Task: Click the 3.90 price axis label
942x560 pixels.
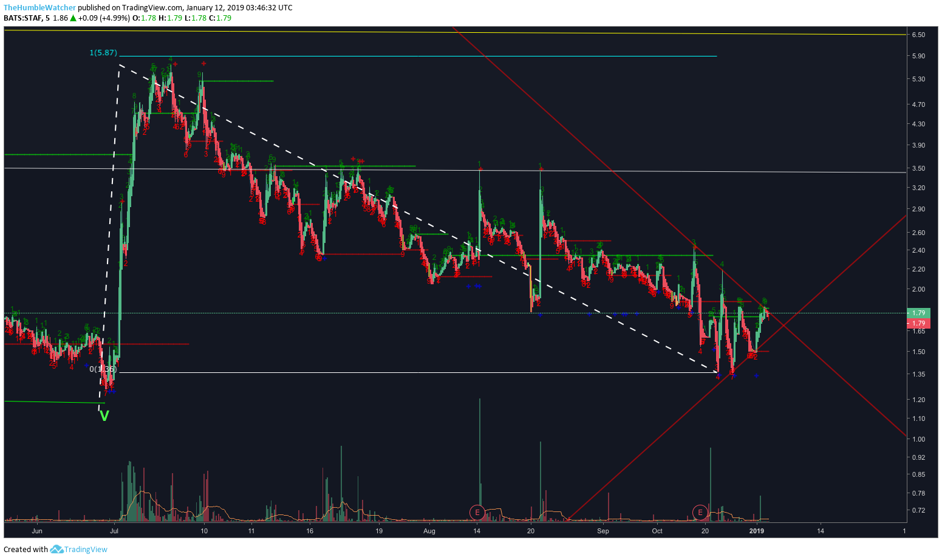Action: pos(918,146)
